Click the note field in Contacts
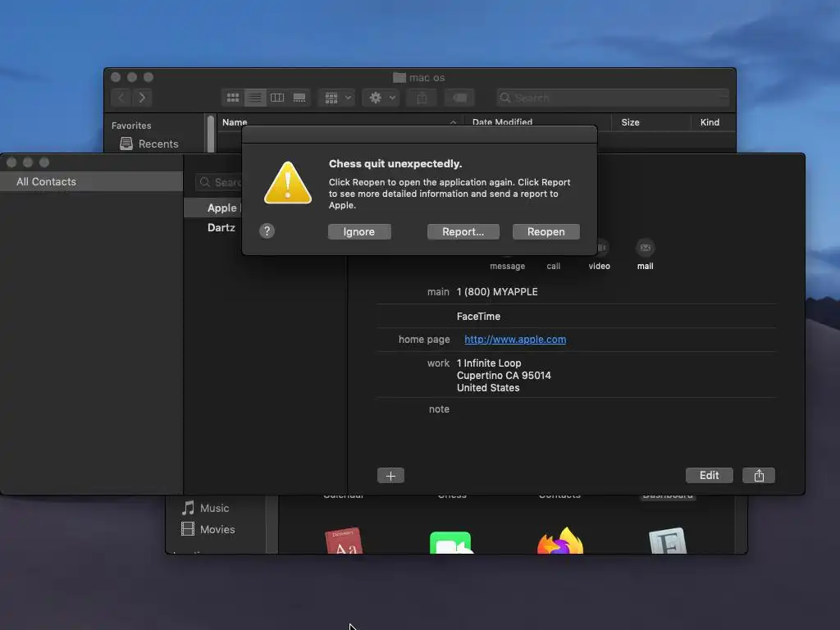The image size is (840, 630). coord(439,409)
